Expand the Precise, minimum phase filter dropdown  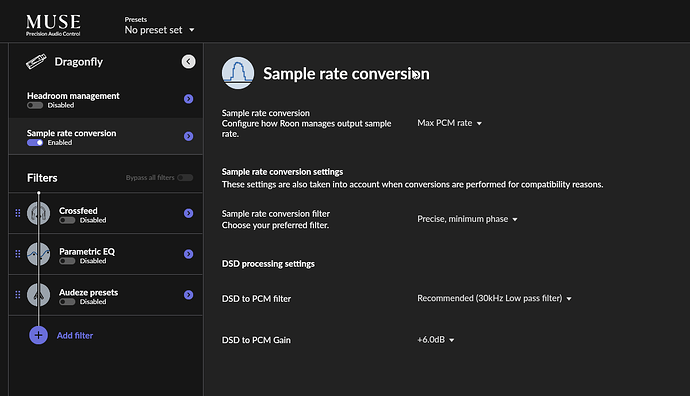(x=467, y=219)
